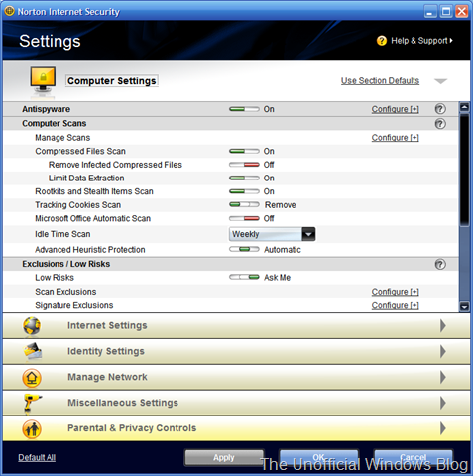
Task: Click the Help & Support question icon
Action: coord(382,41)
